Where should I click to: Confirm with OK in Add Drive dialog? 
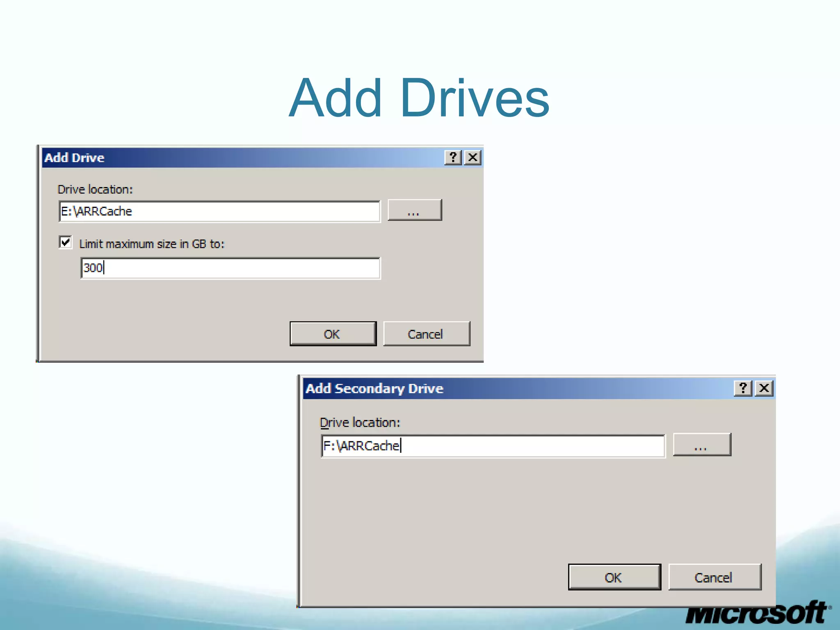pos(333,334)
